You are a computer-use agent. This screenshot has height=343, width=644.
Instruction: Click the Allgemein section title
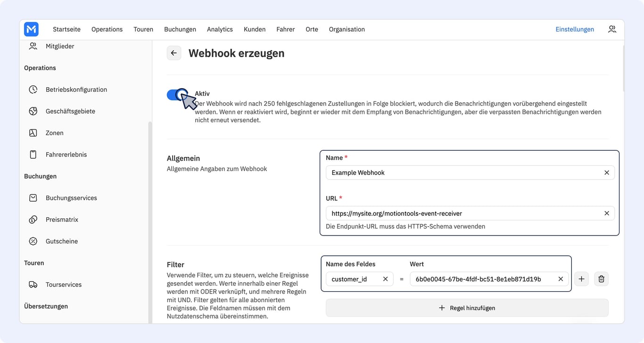pyautogui.click(x=183, y=158)
